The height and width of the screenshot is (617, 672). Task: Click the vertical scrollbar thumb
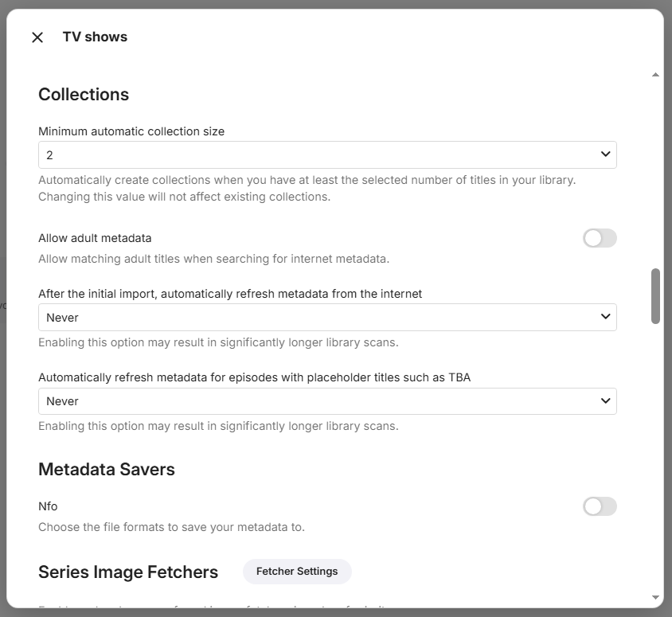[x=655, y=296]
